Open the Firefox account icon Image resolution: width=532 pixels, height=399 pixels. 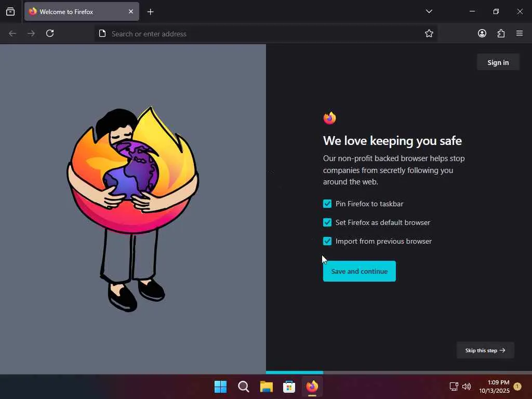[x=482, y=33]
